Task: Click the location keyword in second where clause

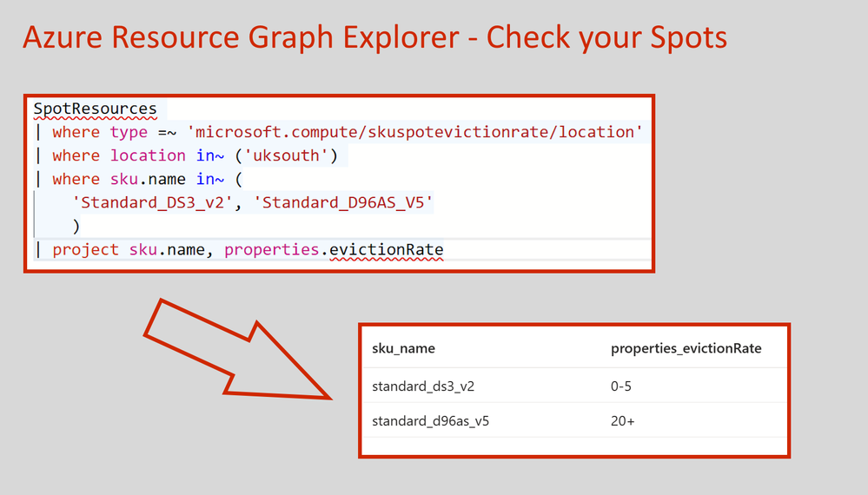Action: pyautogui.click(x=148, y=155)
